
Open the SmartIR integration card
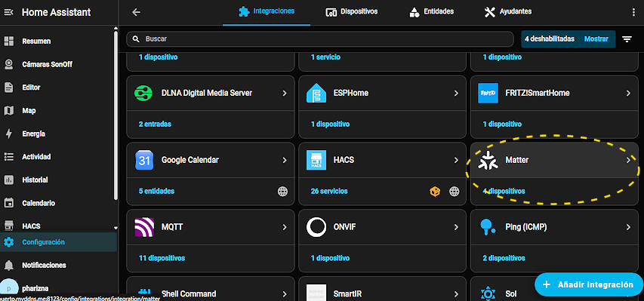(x=382, y=289)
